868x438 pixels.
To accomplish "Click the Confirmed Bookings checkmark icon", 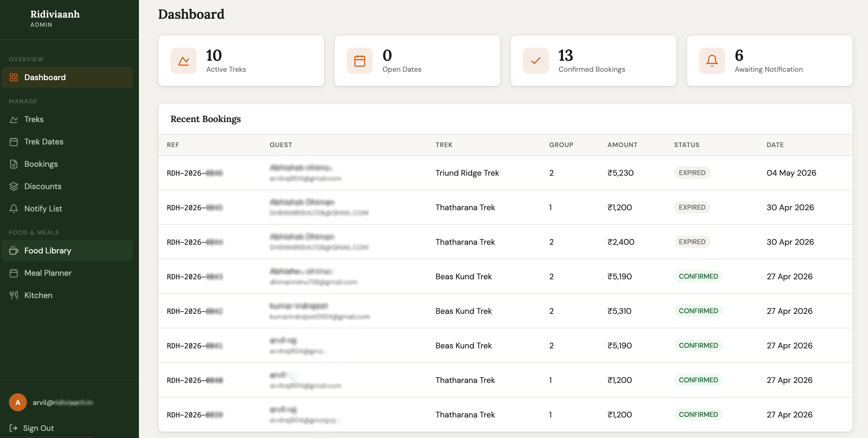I will point(536,61).
